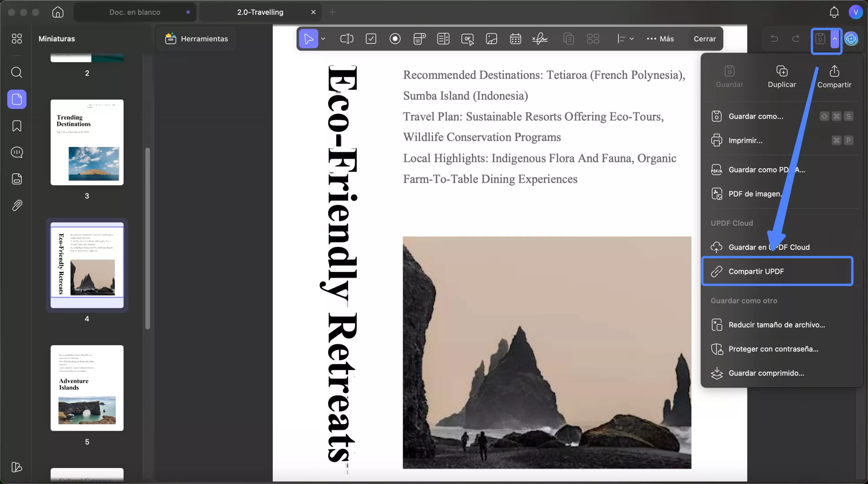Choose the text field form tool
The height and width of the screenshot is (484, 868).
tap(347, 39)
